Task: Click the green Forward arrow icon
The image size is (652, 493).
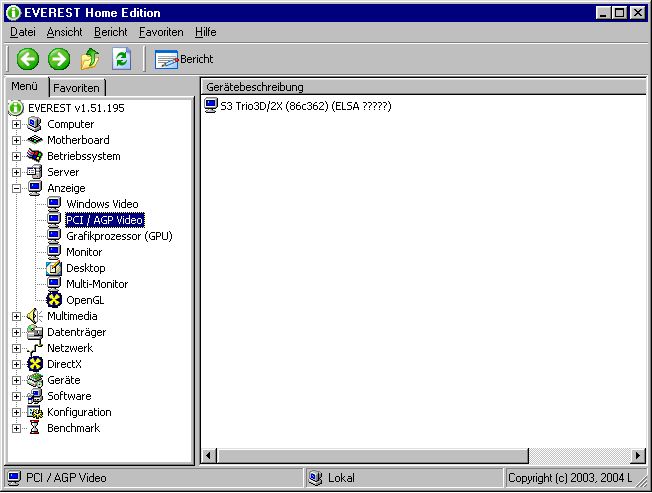Action: pyautogui.click(x=59, y=59)
